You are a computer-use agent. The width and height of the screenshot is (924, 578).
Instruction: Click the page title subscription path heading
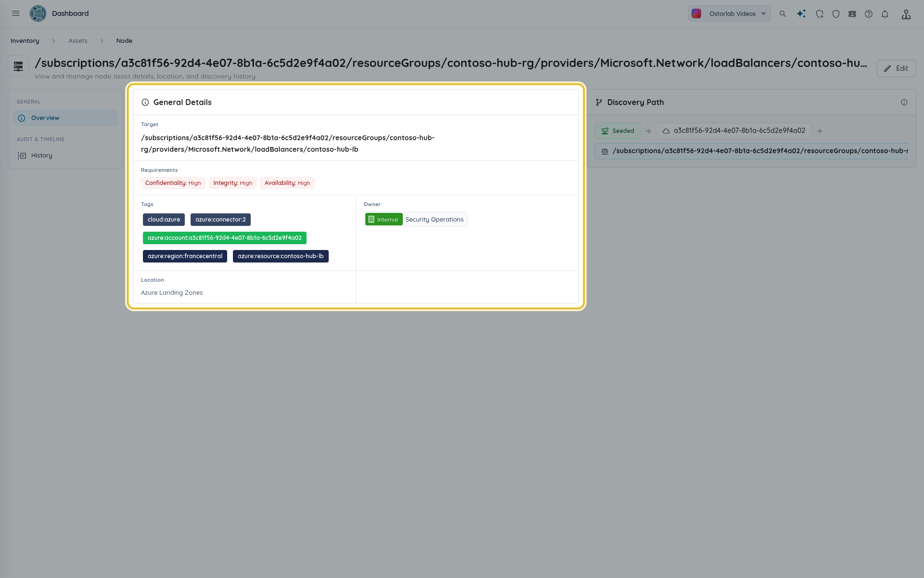[x=451, y=63]
